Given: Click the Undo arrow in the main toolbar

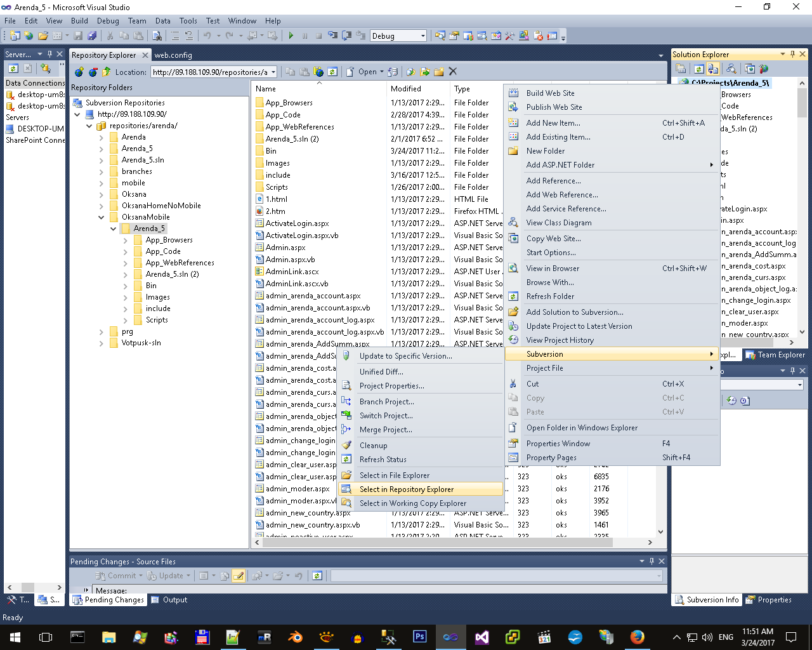Looking at the screenshot, I should click(207, 36).
